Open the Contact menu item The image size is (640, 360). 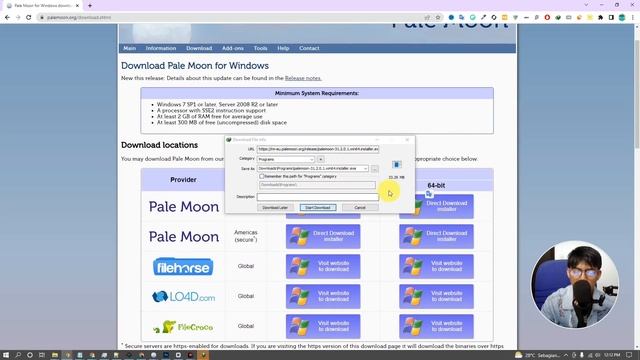[x=309, y=48]
